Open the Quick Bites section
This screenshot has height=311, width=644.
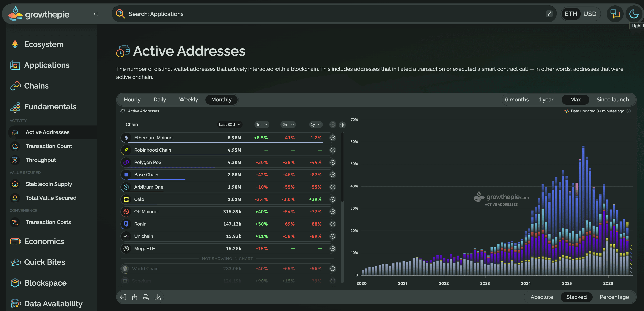coord(44,262)
